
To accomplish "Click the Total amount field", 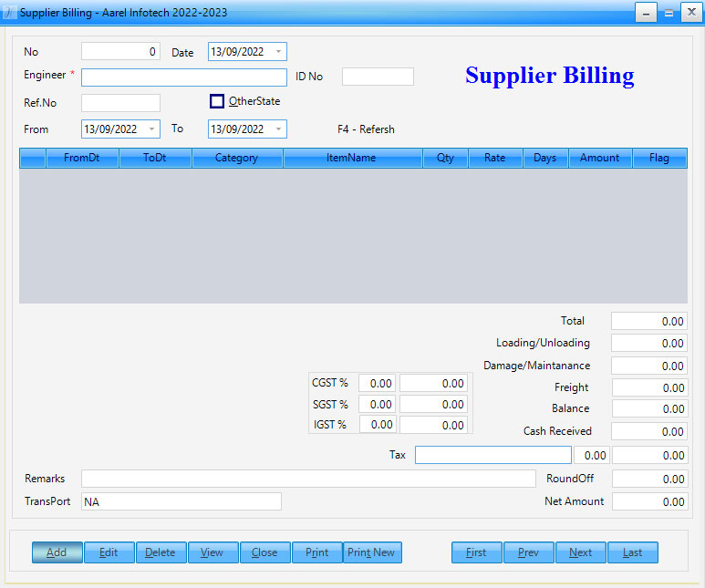I will click(649, 322).
